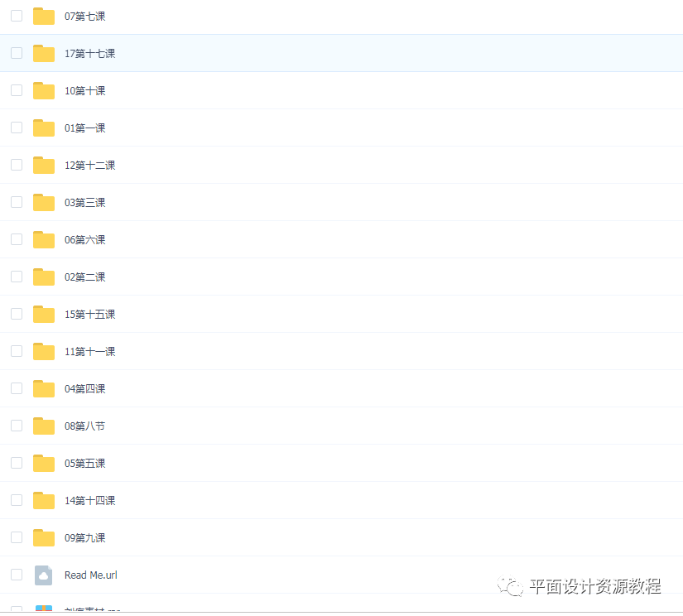Select the checkbox beside 08第八节
Screen dimensions: 683x616
[x=17, y=426]
